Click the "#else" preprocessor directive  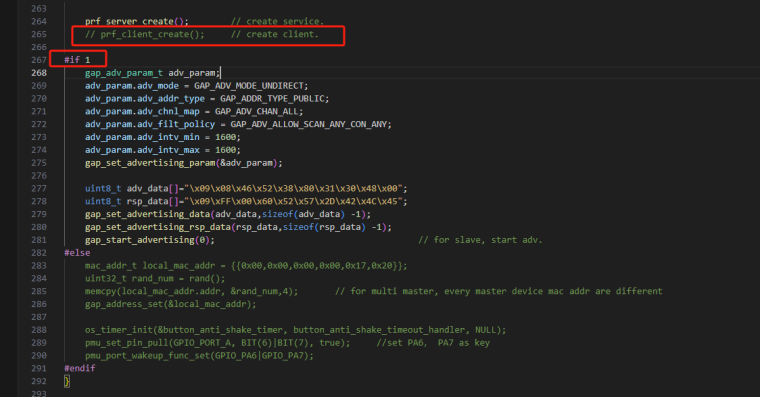[x=77, y=253]
